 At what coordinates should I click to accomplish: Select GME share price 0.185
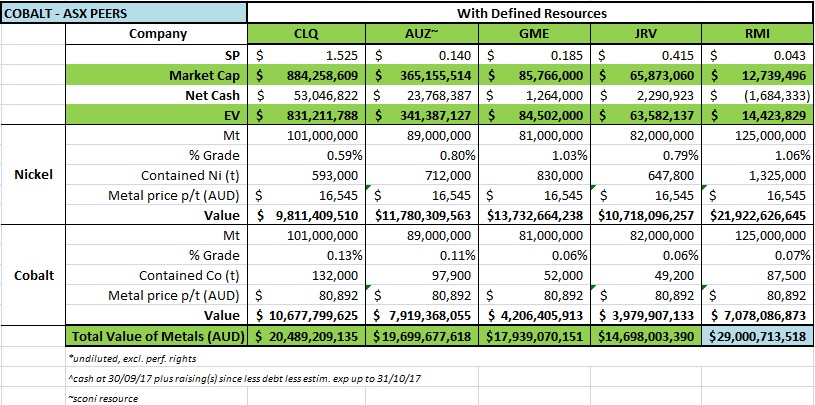point(534,55)
